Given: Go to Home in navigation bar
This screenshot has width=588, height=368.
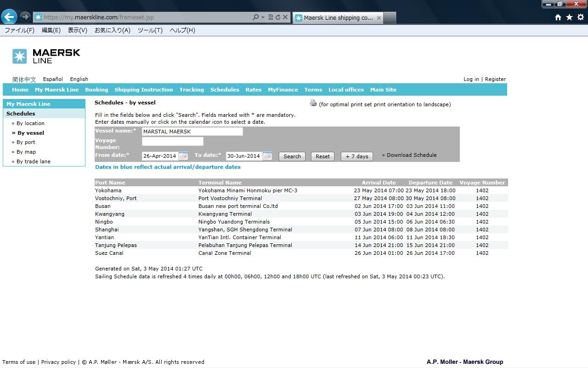Looking at the screenshot, I should [x=20, y=90].
